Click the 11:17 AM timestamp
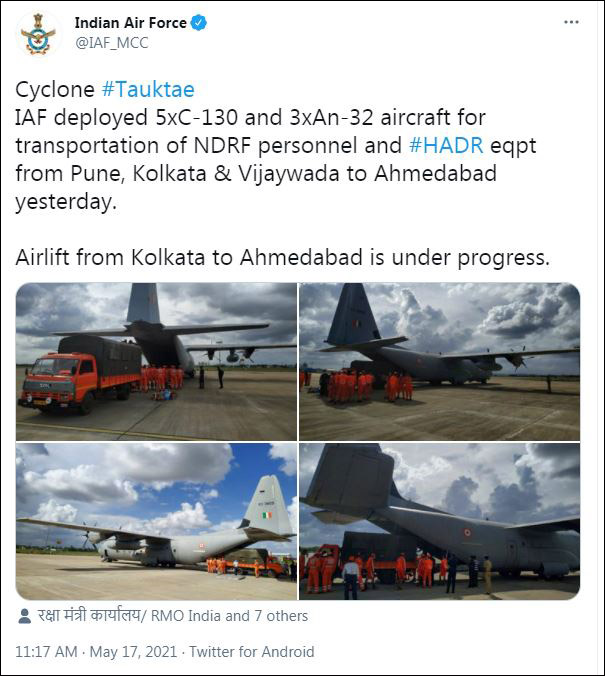This screenshot has width=605, height=676. (46, 652)
